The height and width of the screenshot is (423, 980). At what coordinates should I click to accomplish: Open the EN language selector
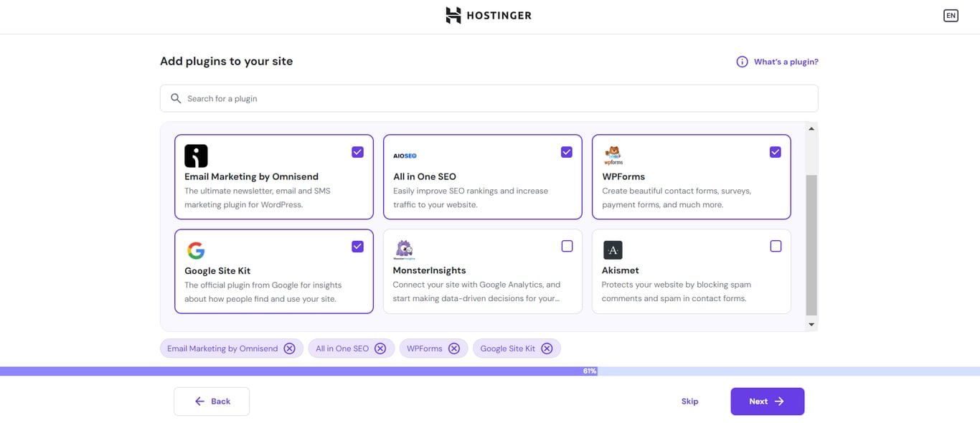pos(951,15)
